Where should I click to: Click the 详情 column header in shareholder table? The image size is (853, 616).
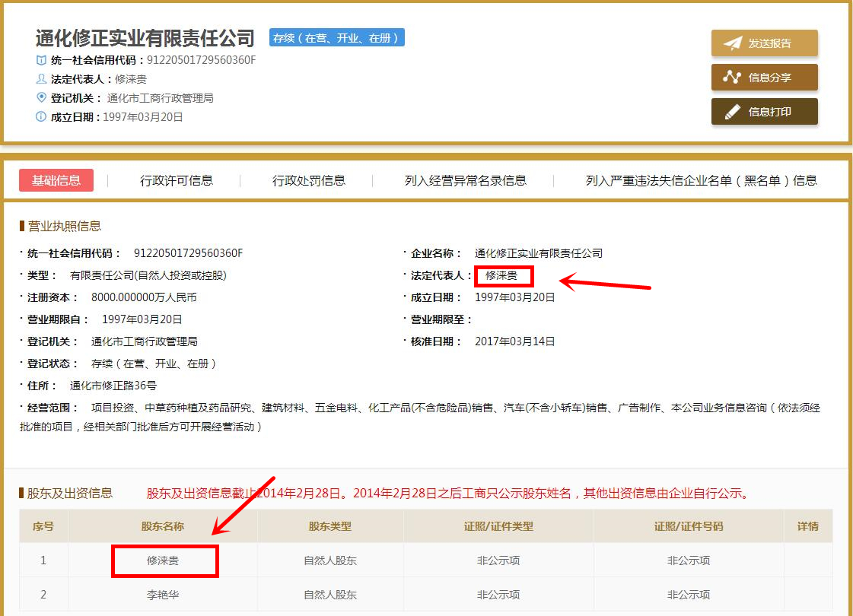[x=807, y=526]
